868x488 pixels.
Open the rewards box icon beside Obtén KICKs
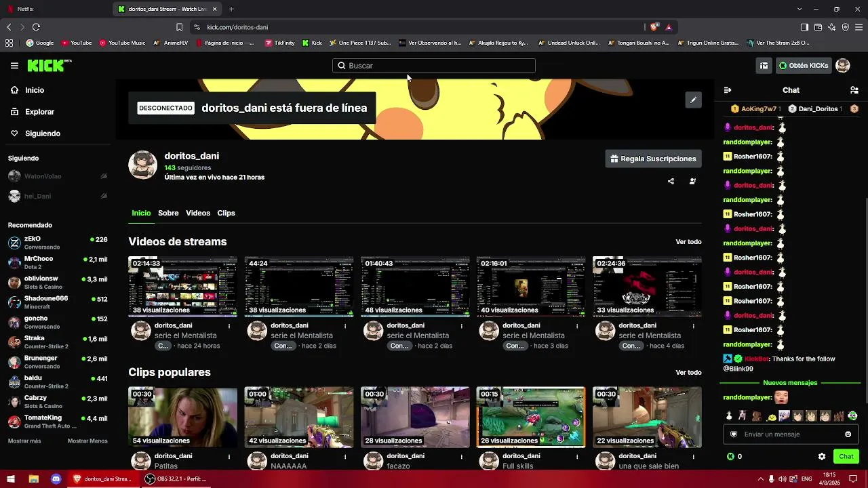764,66
